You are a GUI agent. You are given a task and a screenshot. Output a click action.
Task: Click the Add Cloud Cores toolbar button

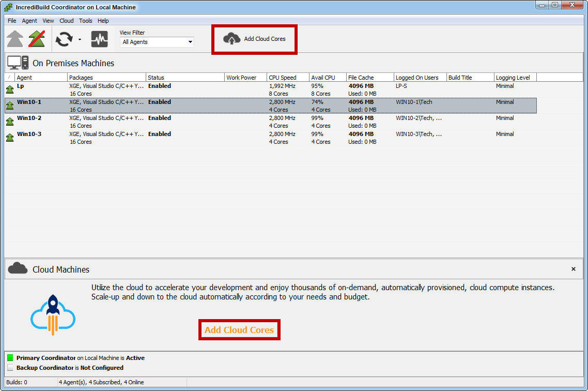[254, 39]
